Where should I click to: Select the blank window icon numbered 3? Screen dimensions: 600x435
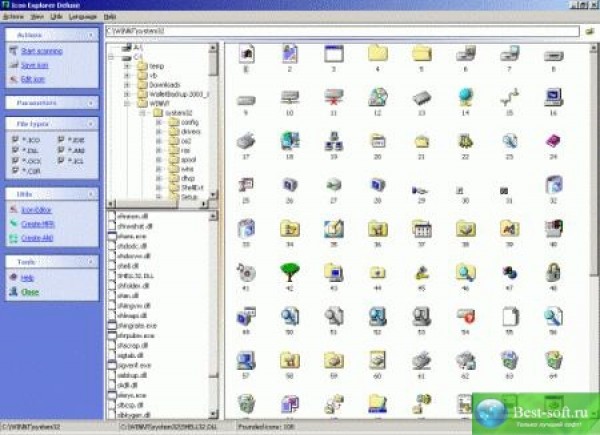tap(334, 54)
